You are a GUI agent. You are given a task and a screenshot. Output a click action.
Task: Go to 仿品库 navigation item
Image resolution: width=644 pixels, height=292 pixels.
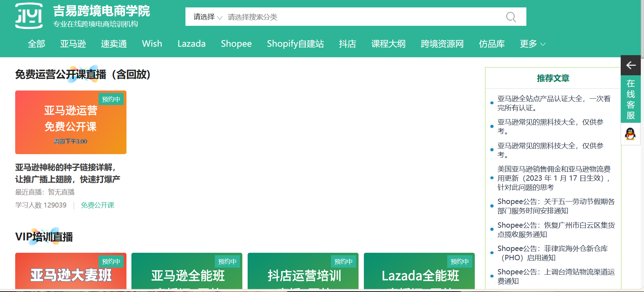(492, 44)
